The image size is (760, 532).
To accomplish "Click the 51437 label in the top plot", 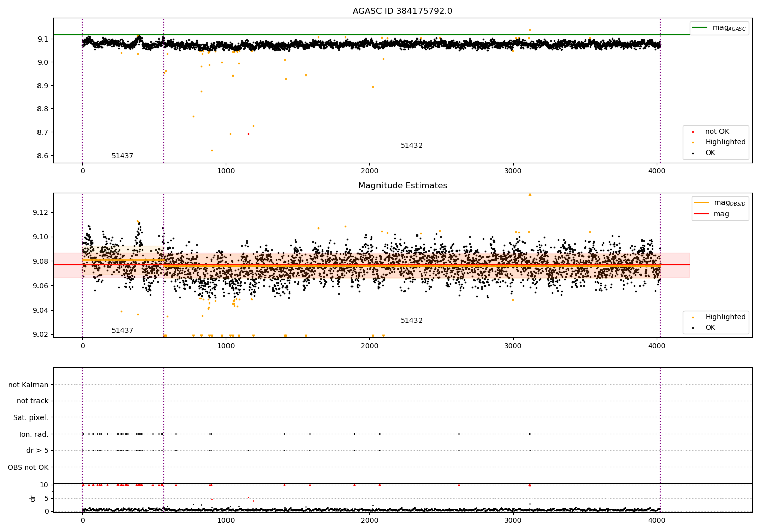I will 122,156.
